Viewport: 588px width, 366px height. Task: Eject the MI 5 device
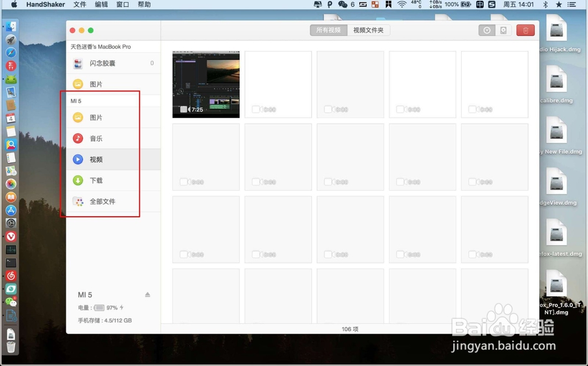(148, 295)
